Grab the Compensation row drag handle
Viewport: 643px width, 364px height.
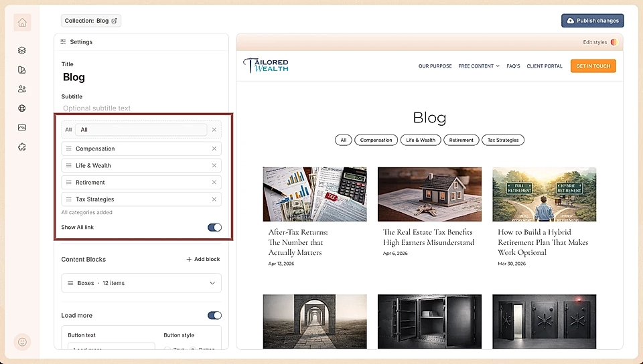pyautogui.click(x=69, y=149)
